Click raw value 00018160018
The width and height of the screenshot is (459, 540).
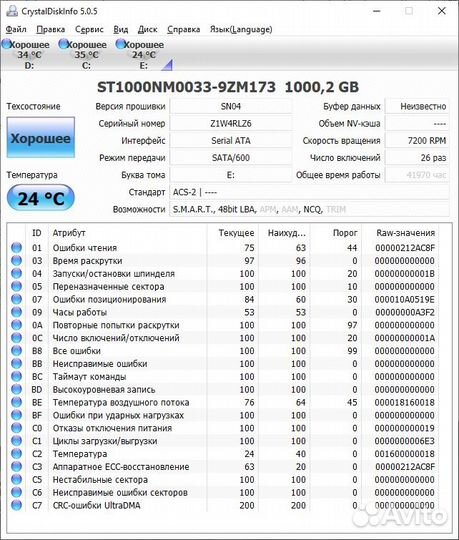405,402
